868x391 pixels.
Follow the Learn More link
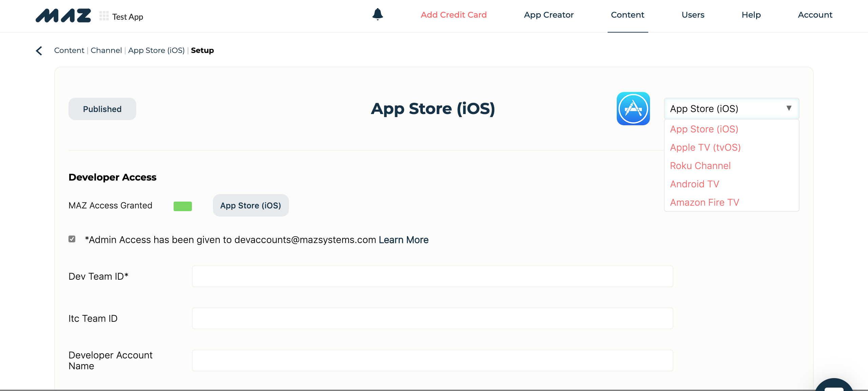click(x=403, y=240)
